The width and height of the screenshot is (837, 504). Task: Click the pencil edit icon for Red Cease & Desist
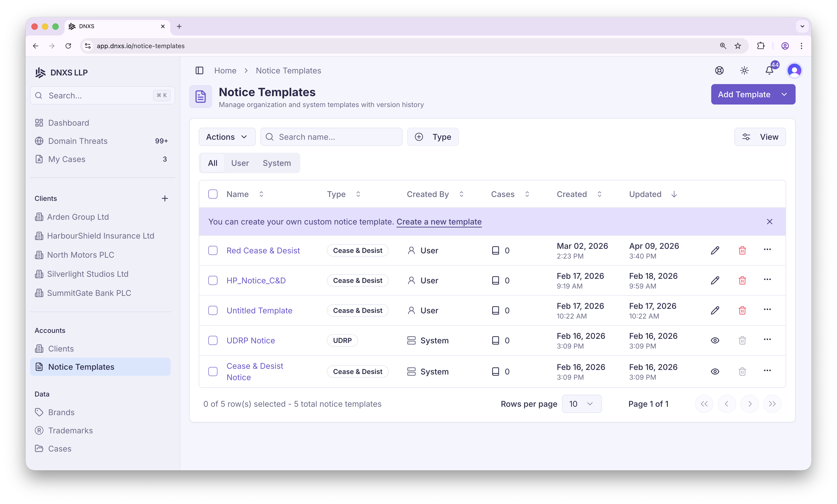(x=715, y=250)
